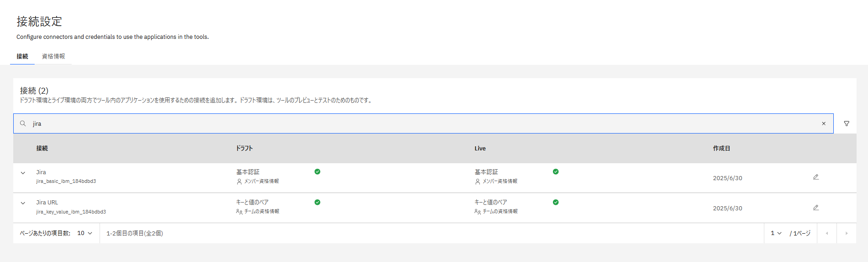The width and height of the screenshot is (868, 262).
Task: Focus the connection search field
Action: 411,123
